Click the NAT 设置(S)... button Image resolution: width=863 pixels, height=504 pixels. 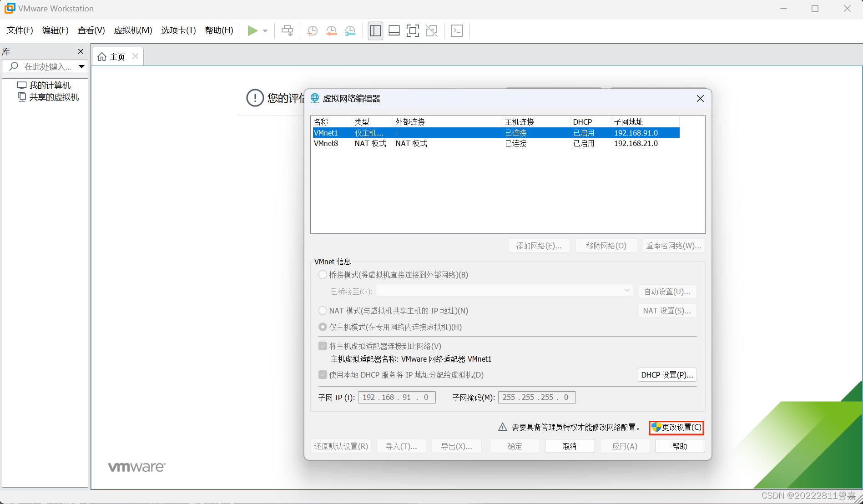coord(667,311)
